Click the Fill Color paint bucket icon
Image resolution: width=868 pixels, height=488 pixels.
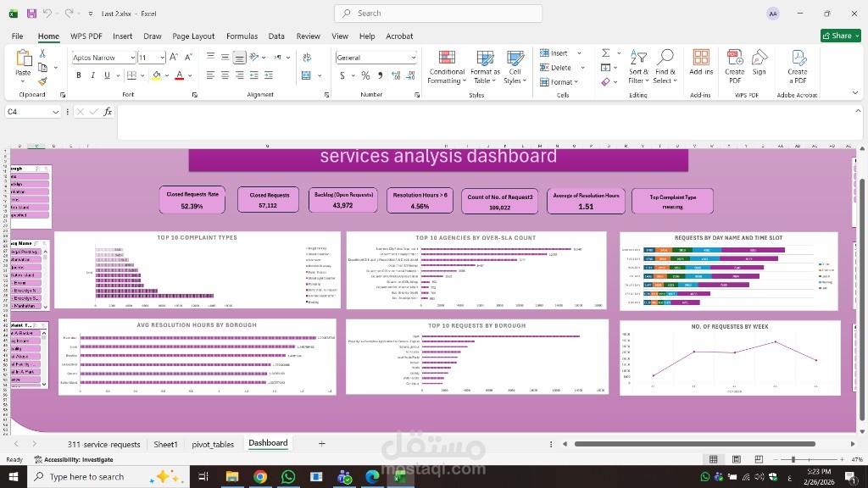157,75
